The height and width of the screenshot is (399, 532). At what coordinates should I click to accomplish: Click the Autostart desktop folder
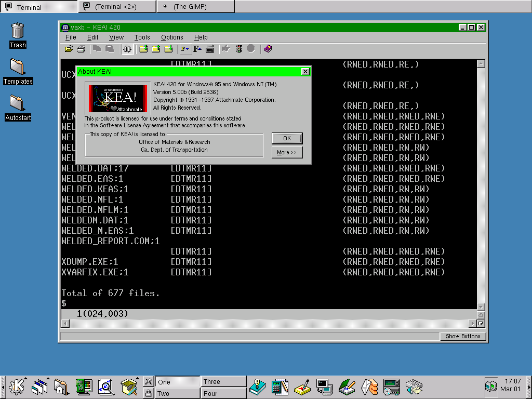point(18,108)
